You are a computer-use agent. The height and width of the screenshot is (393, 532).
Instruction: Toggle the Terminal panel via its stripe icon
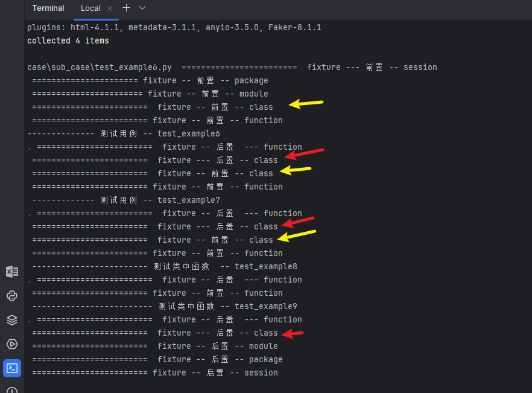pos(12,368)
